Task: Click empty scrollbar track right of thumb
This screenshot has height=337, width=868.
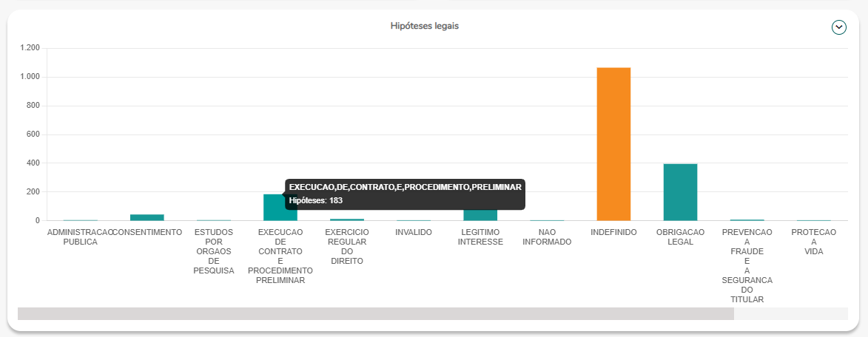Action: coord(790,314)
